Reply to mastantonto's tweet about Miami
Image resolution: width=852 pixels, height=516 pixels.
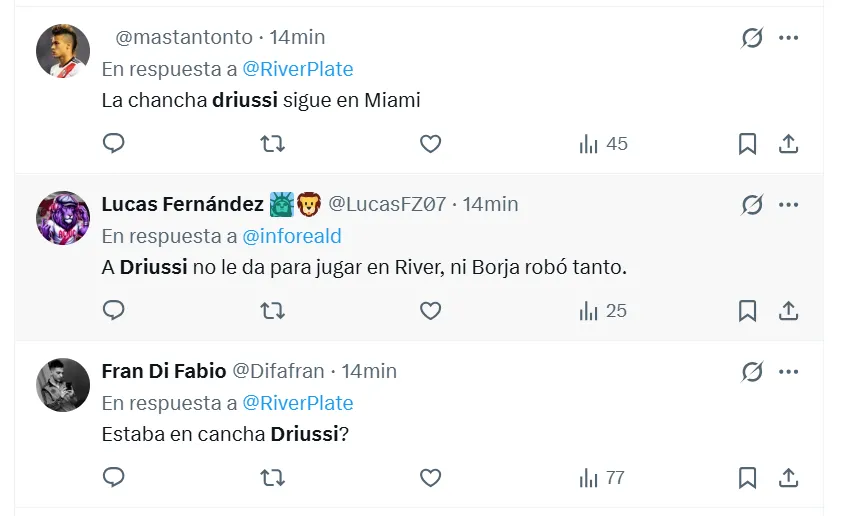pyautogui.click(x=114, y=144)
